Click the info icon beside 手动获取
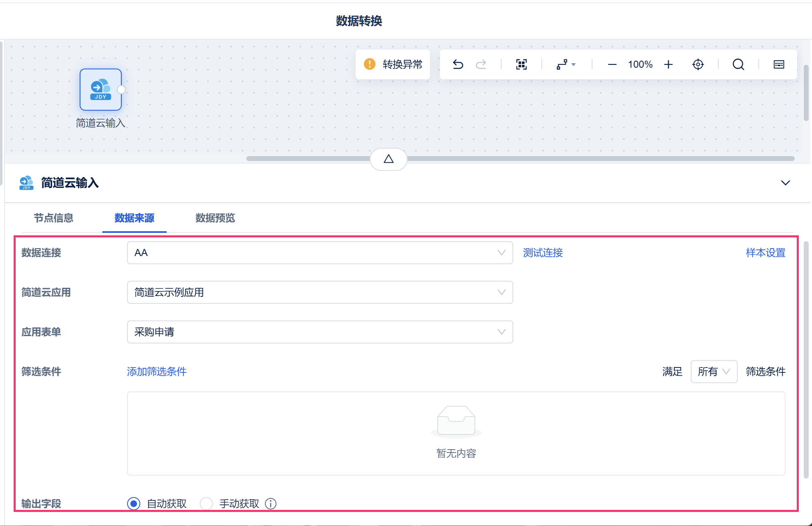812x526 pixels. [x=271, y=504]
